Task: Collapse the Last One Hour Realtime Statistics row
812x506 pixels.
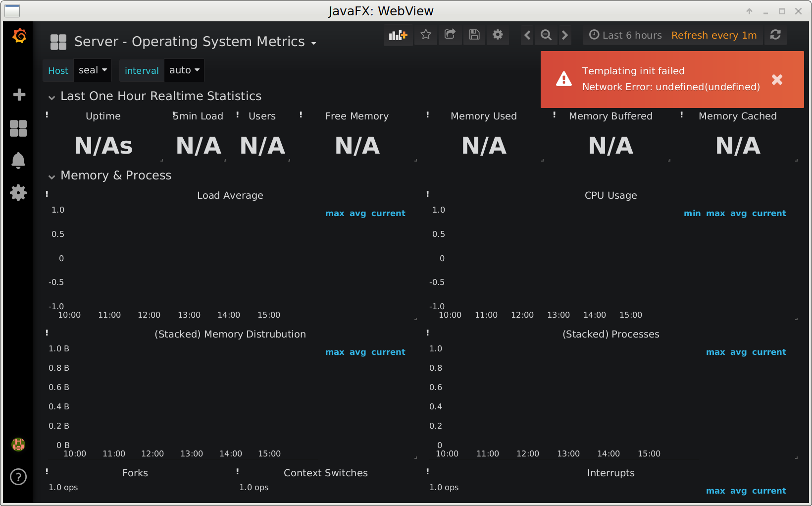Action: 52,97
